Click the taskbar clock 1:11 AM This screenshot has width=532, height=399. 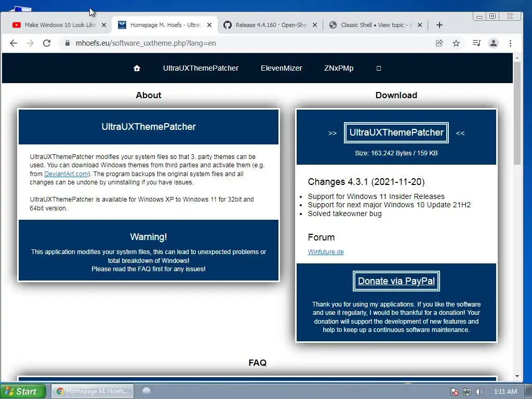(505, 392)
